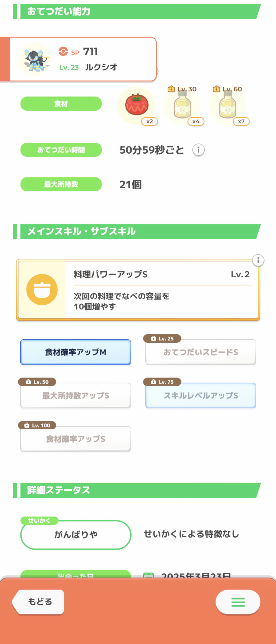Open main skill info icon
The width and height of the screenshot is (276, 644).
point(258,260)
